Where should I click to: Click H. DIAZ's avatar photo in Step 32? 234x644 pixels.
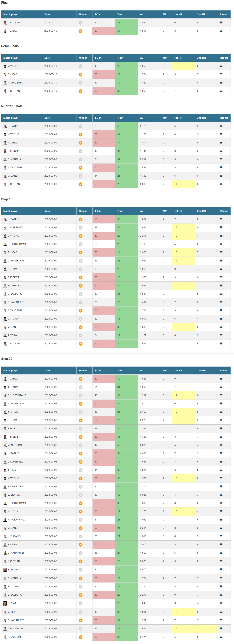[5, 604]
